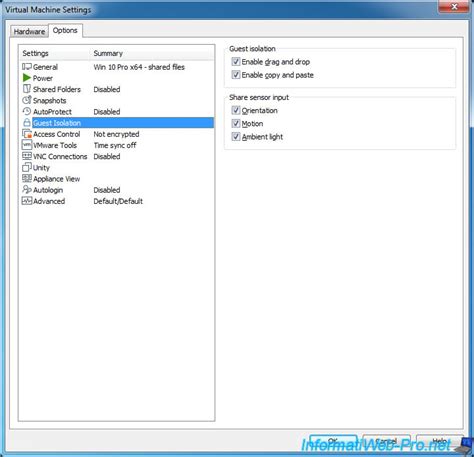The width and height of the screenshot is (474, 457).
Task: Select the VNC Connections setting
Action: [x=60, y=156]
